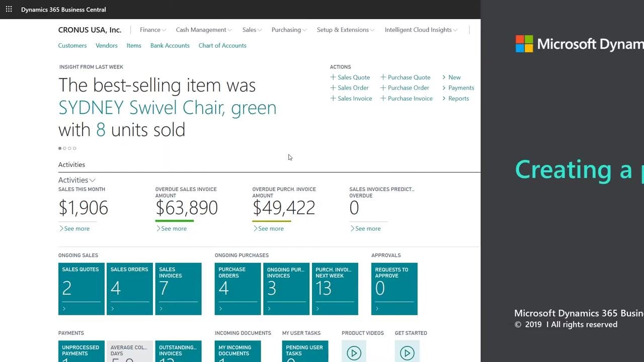The image size is (644, 362).
Task: Click Dynamics 365 Business Central title
Action: click(x=63, y=10)
